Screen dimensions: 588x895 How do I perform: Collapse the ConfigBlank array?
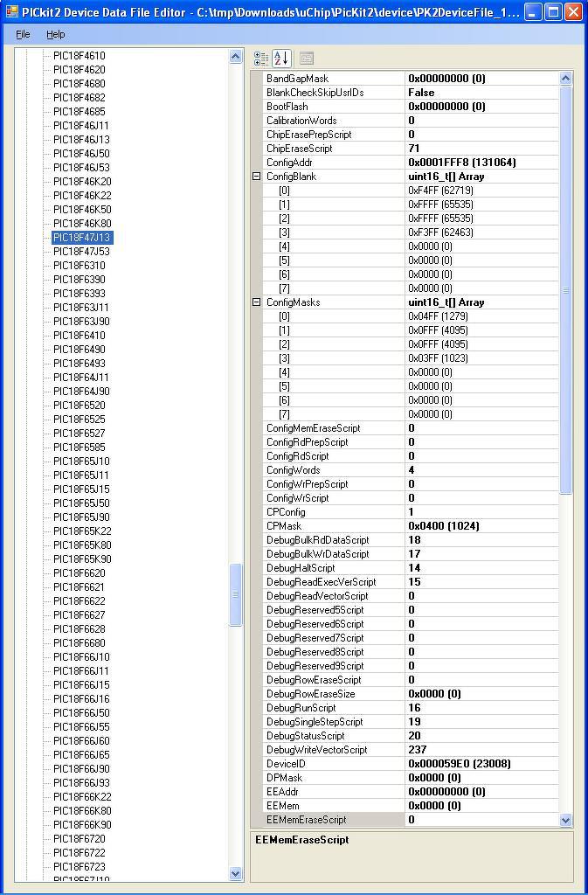(257, 177)
